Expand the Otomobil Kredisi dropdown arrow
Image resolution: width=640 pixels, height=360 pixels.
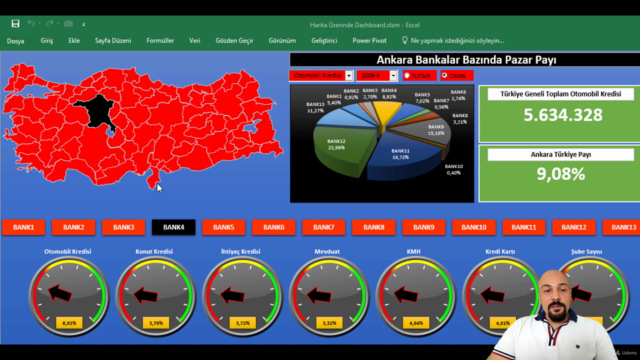(x=349, y=76)
